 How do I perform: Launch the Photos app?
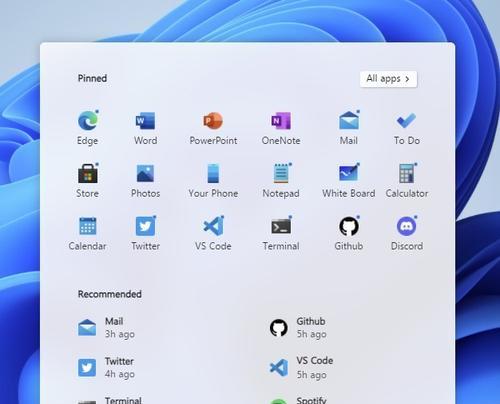(146, 181)
